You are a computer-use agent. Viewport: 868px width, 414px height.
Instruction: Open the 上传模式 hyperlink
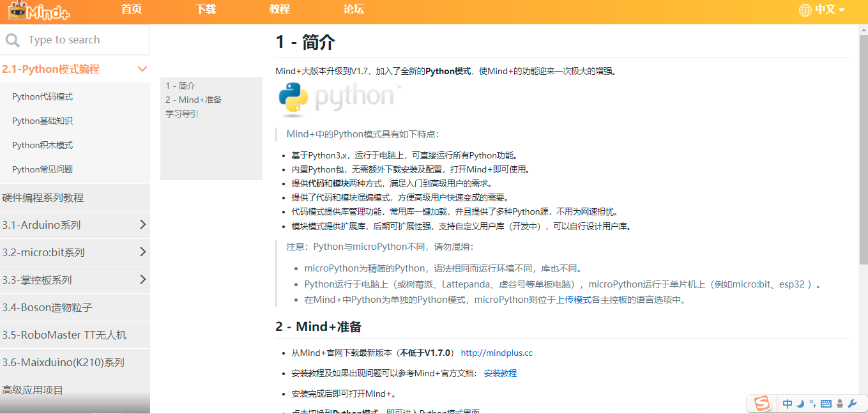click(574, 300)
